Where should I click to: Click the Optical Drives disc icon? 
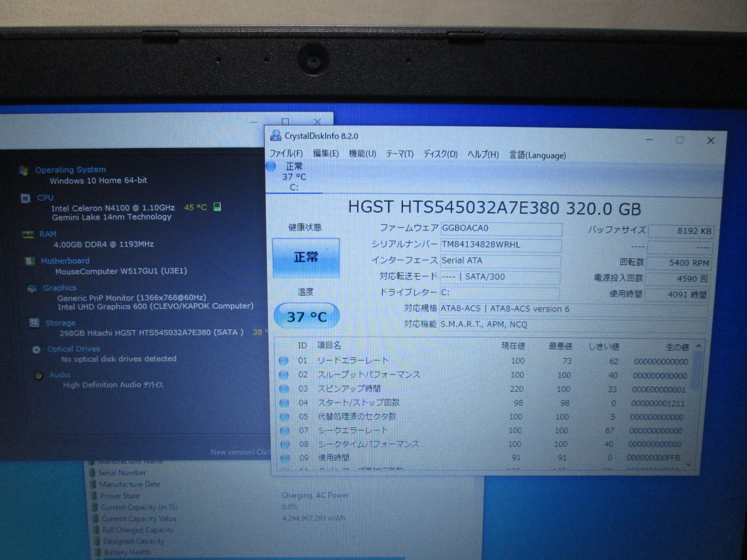[36, 350]
